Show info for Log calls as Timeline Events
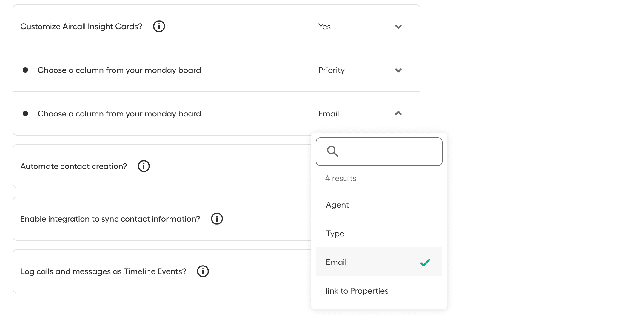644x316 pixels. [x=203, y=271]
